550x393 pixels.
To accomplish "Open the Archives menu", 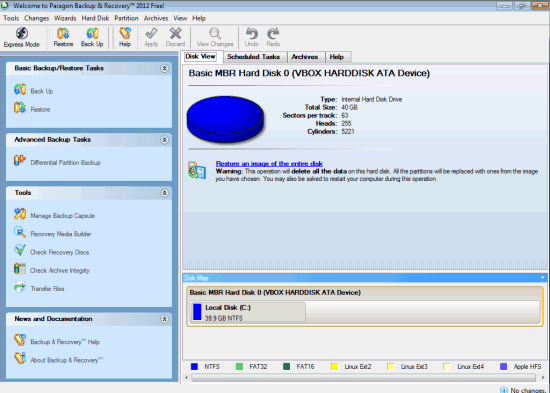I will pos(156,18).
